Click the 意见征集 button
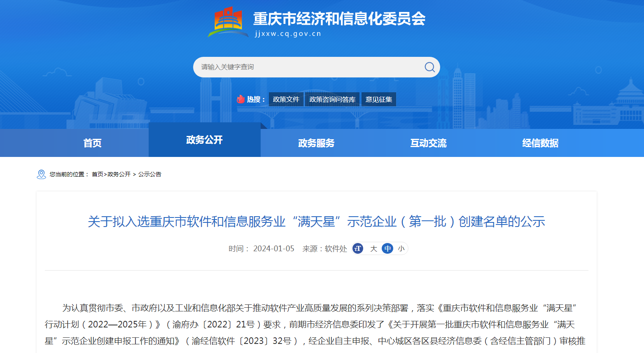644x353 pixels. coord(378,99)
